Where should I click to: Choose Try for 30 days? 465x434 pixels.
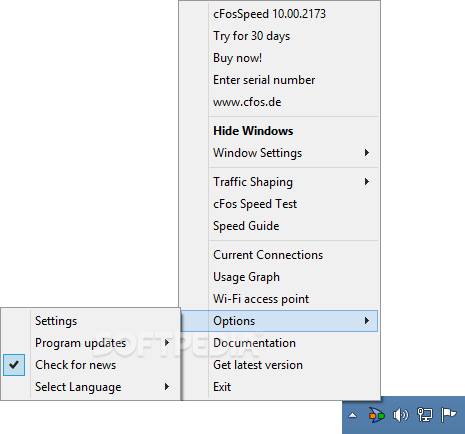tap(279, 36)
